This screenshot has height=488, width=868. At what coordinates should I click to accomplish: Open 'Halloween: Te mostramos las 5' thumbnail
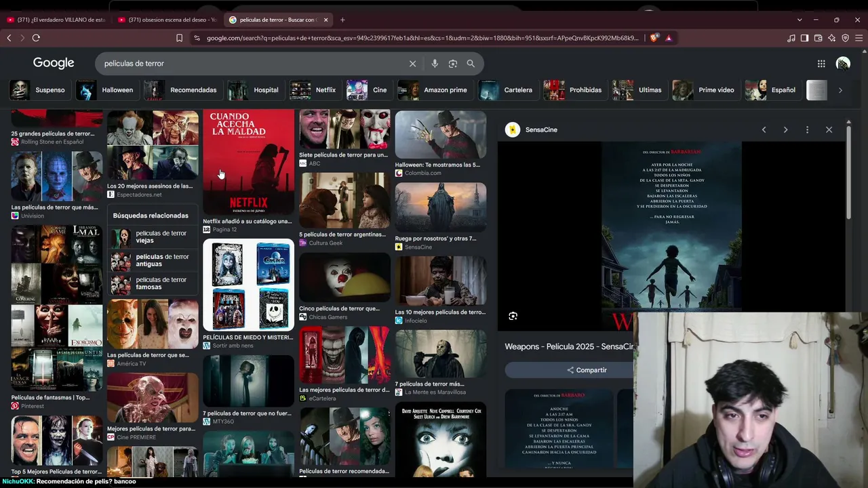(x=441, y=135)
